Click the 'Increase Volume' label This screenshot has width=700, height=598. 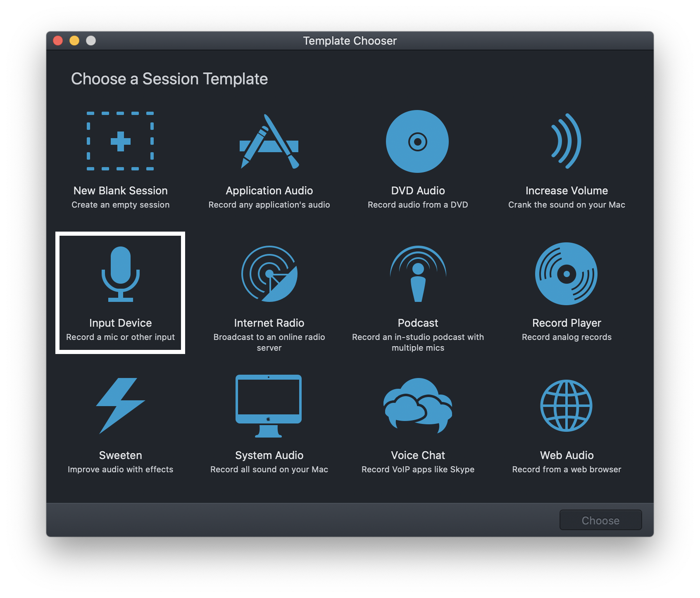567,191
